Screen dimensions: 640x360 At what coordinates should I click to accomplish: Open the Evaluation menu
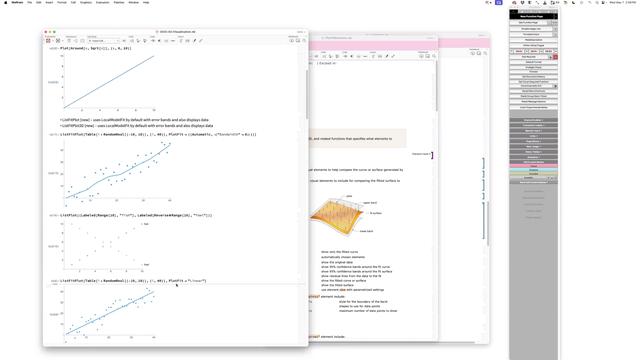click(102, 2)
